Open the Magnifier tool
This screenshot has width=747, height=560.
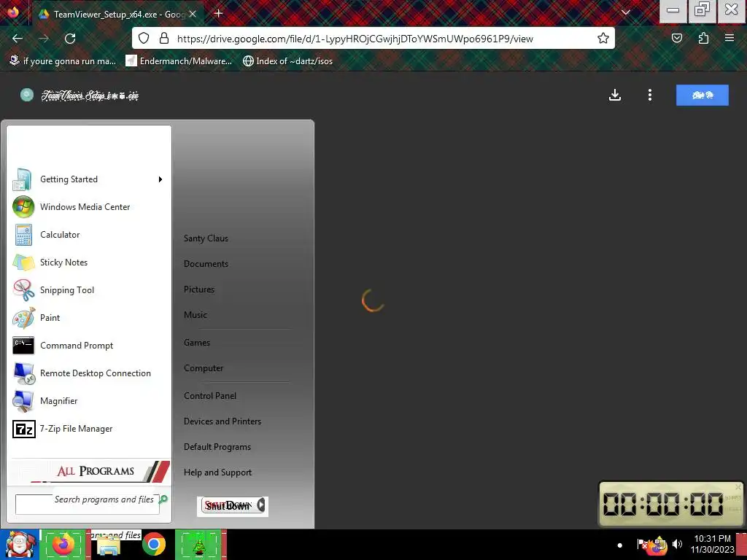tap(88, 401)
